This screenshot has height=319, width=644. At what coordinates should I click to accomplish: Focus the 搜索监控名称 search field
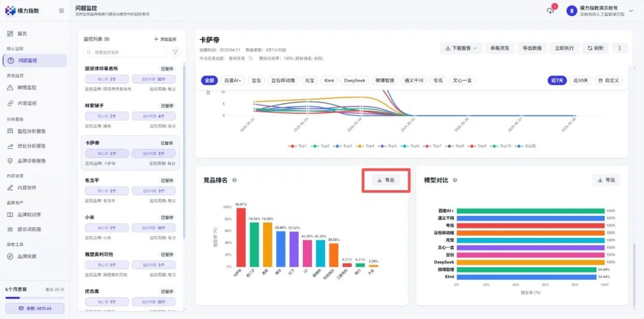pos(125,52)
